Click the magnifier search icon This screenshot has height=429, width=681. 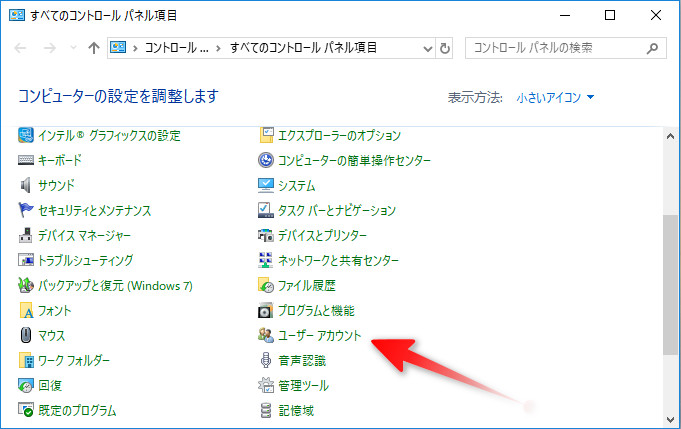(x=652, y=48)
